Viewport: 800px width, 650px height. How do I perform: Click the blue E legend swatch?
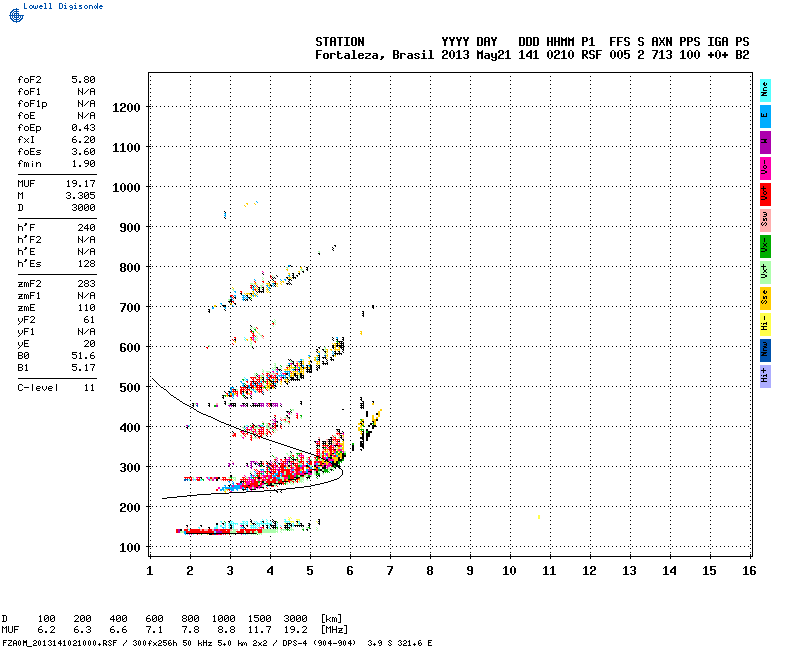pyautogui.click(x=765, y=116)
